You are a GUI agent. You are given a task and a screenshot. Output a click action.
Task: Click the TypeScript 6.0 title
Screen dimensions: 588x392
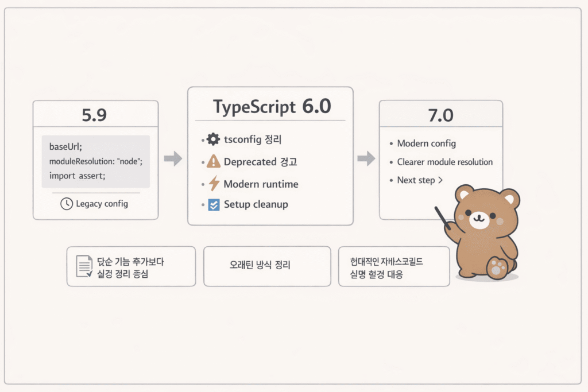pos(270,106)
